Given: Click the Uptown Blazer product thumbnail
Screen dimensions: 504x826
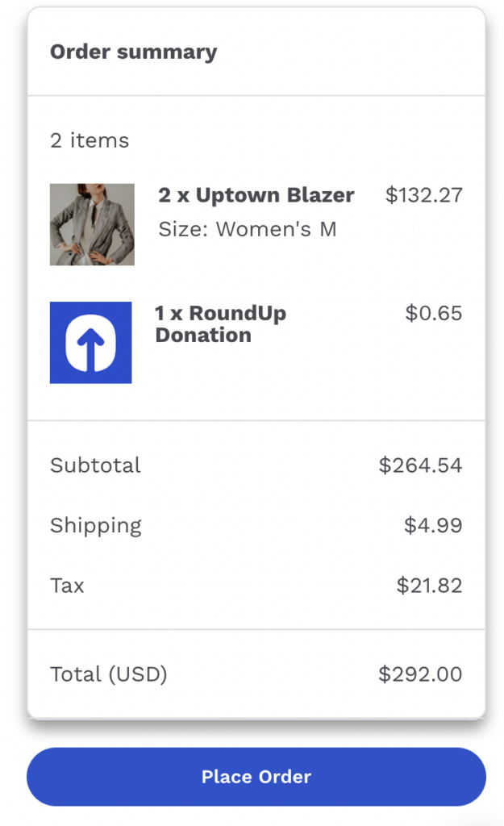Looking at the screenshot, I should (x=92, y=224).
